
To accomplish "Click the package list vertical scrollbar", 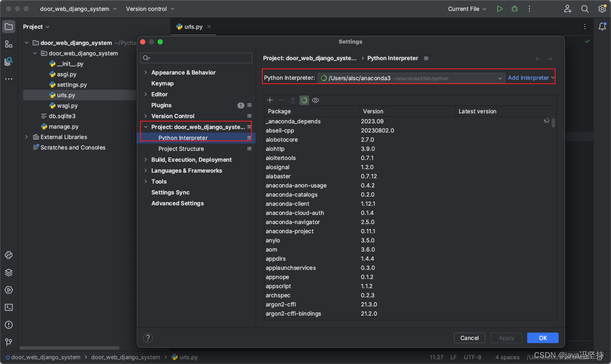I will coord(553,123).
